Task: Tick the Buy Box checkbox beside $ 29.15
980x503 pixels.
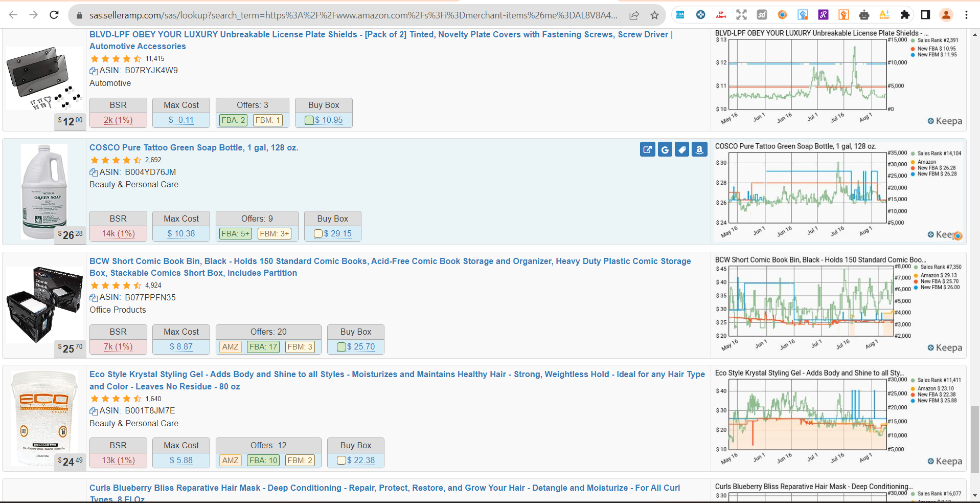Action: click(x=318, y=234)
